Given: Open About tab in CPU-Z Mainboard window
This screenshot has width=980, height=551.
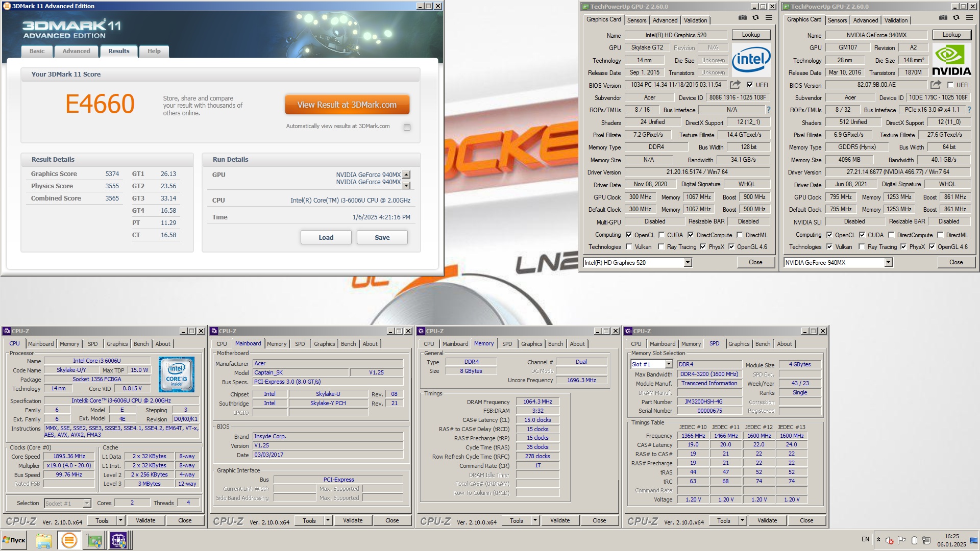Looking at the screenshot, I should (370, 344).
